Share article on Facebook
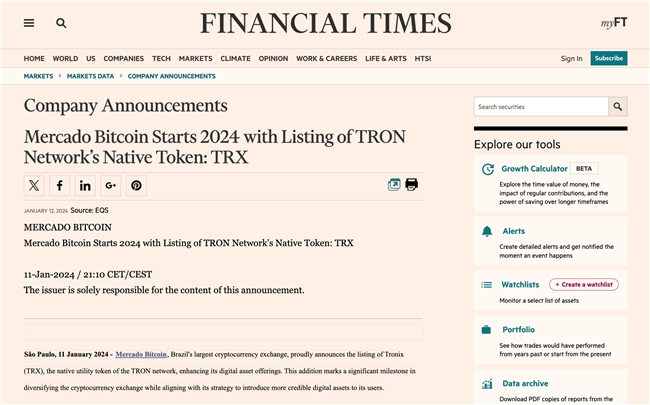Viewport: 650px width, 405px height. coord(60,185)
